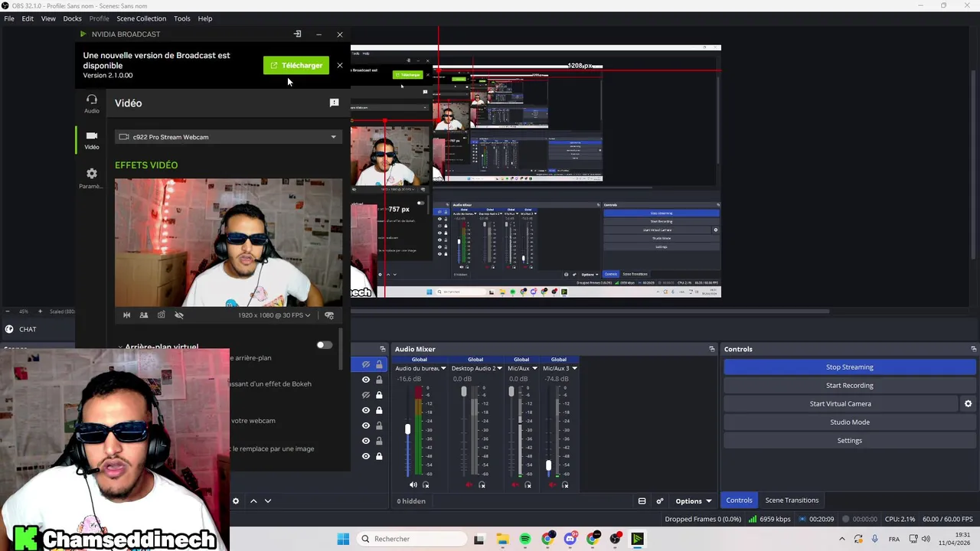The width and height of the screenshot is (980, 551).
Task: Move source up with the up arrow
Action: [x=253, y=501]
